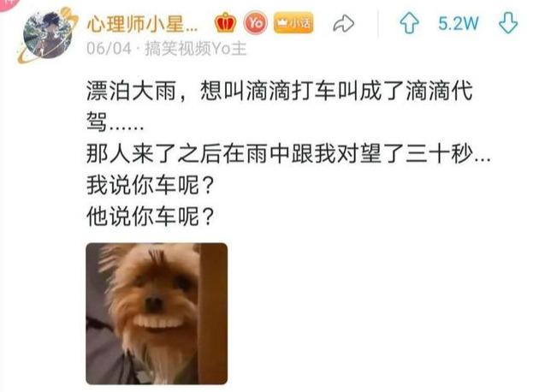
Task: Open the smiling dog image thumbnail
Action: (157, 314)
